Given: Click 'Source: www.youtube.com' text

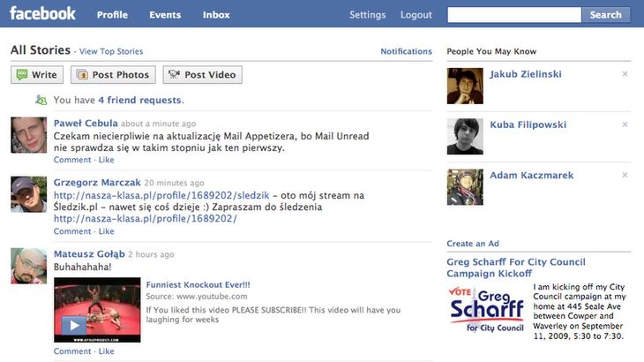Looking at the screenshot, I should [x=197, y=297].
